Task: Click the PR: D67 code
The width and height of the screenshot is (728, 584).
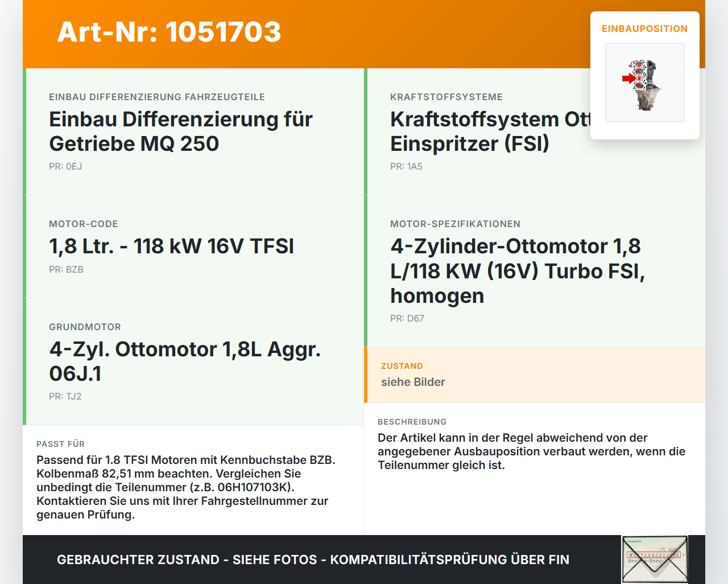Action: tap(407, 319)
